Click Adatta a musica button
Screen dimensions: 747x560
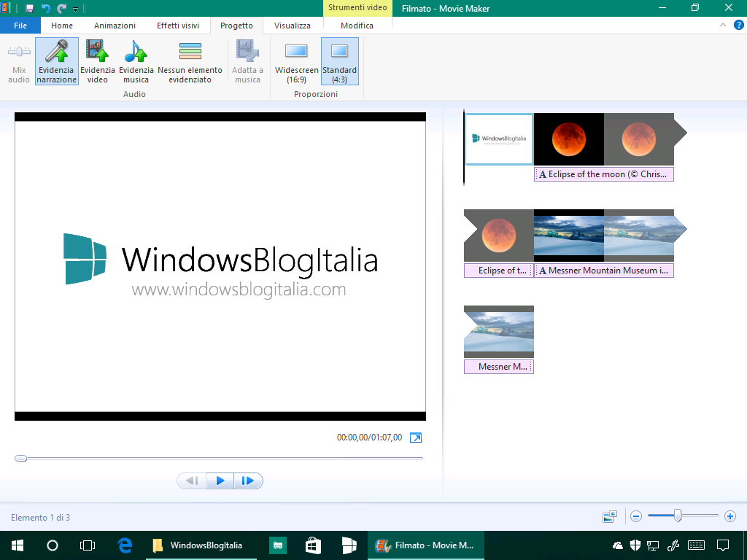(x=247, y=61)
